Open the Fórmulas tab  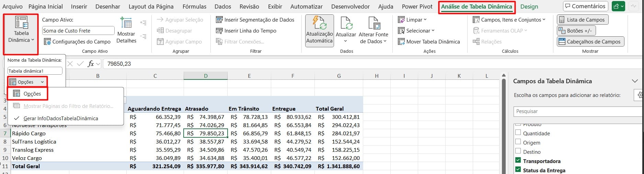(x=194, y=7)
